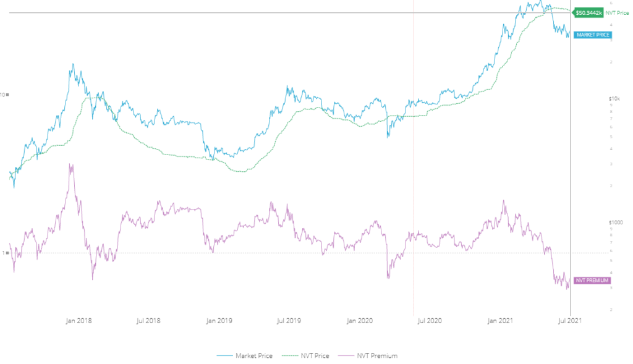Select Jul 2020 on the time axis

[429, 321]
